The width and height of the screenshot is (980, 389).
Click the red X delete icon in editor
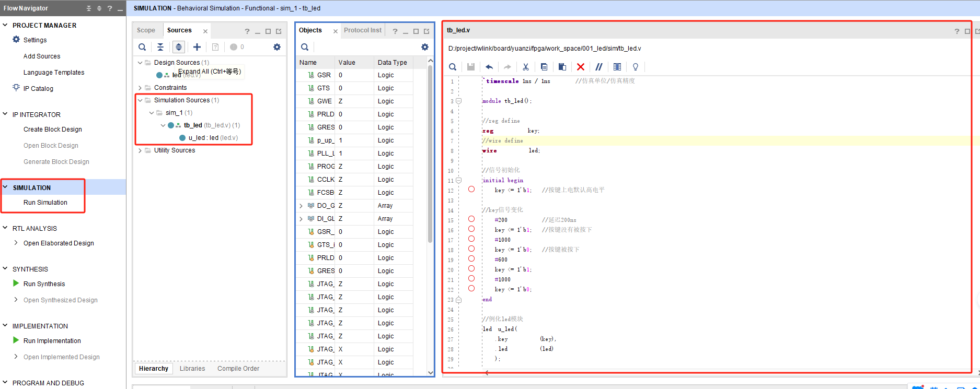coord(581,67)
